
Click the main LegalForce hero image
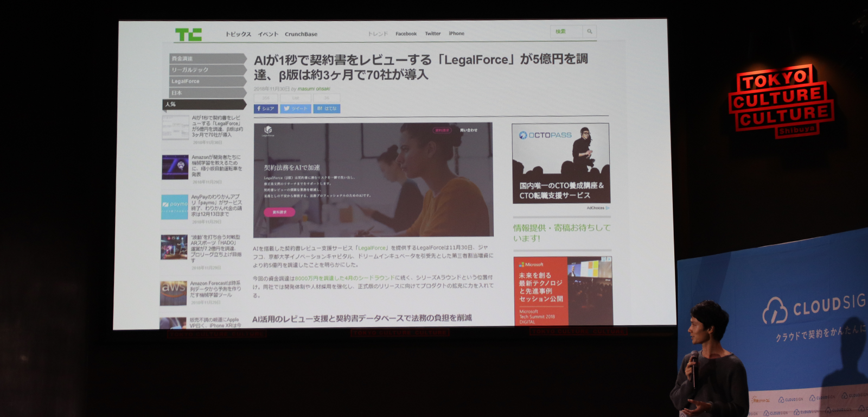pyautogui.click(x=373, y=180)
